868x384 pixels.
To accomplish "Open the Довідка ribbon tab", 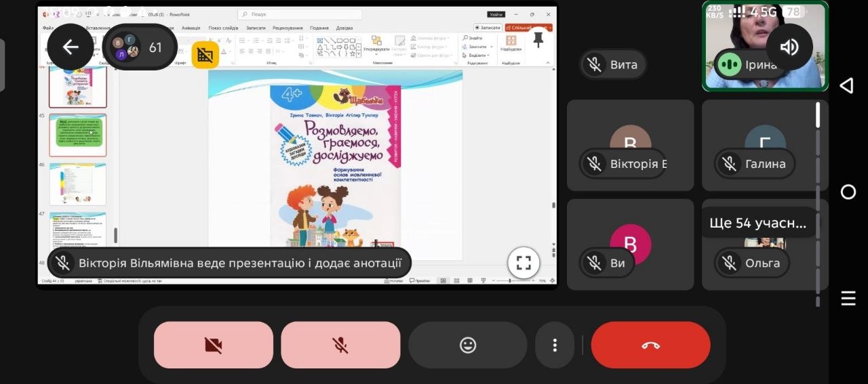I will pyautogui.click(x=344, y=28).
